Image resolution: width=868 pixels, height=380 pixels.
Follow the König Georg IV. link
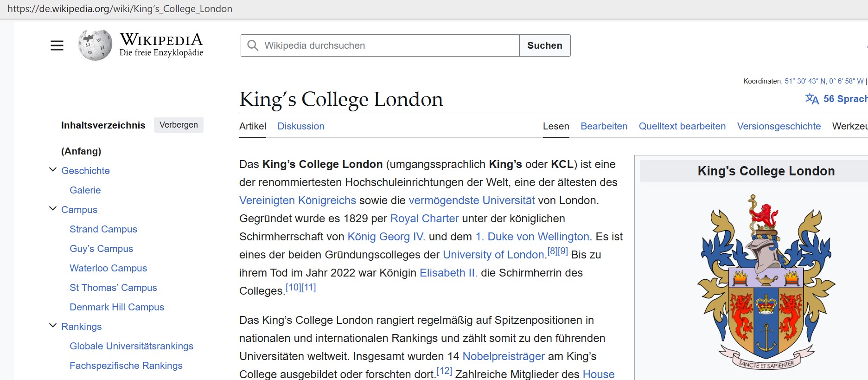[x=386, y=237]
